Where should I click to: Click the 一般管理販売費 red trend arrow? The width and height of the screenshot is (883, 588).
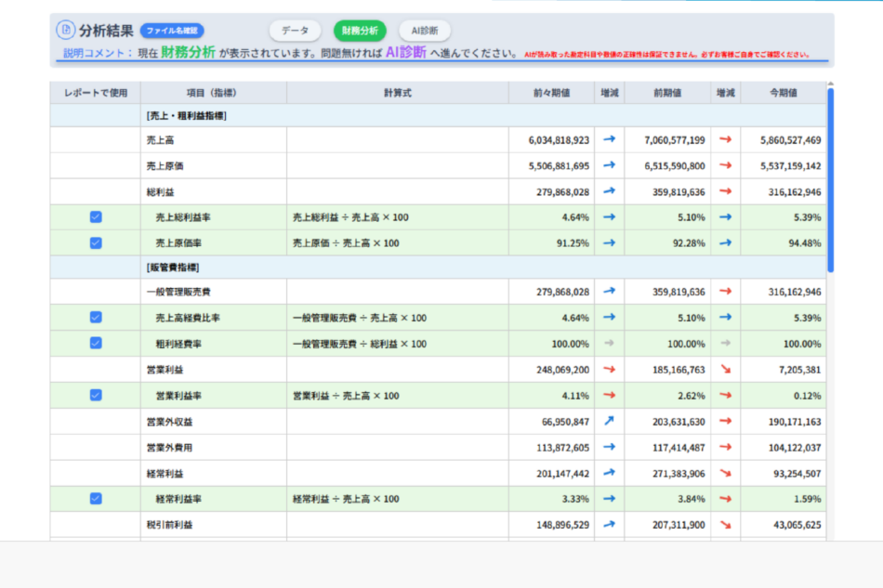point(725,292)
